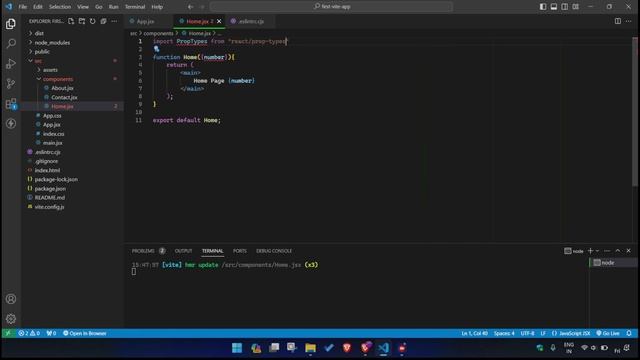Open Brave browser from the taskbar

[x=347, y=348]
